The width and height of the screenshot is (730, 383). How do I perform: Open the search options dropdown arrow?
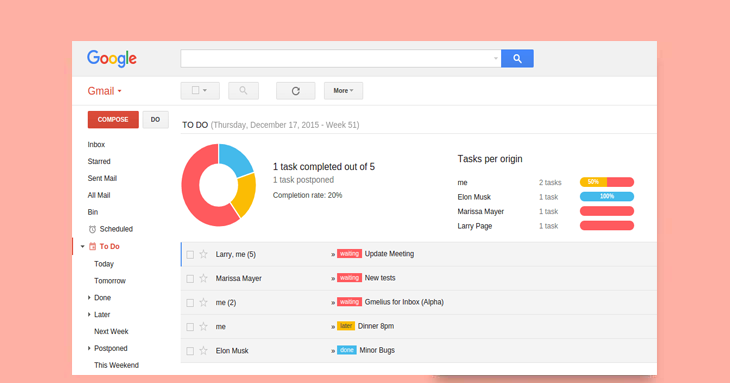tap(495, 59)
